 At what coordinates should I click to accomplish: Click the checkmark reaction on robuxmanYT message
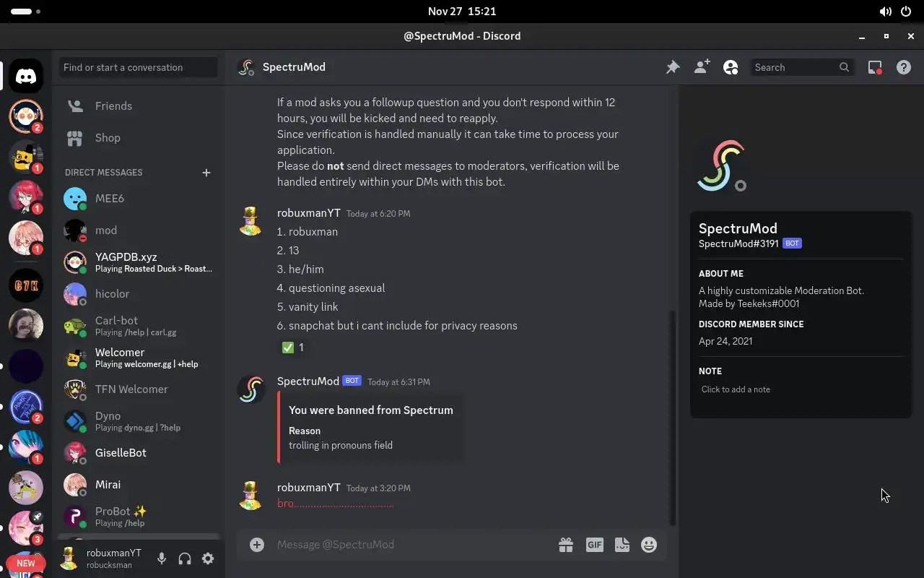(x=293, y=348)
